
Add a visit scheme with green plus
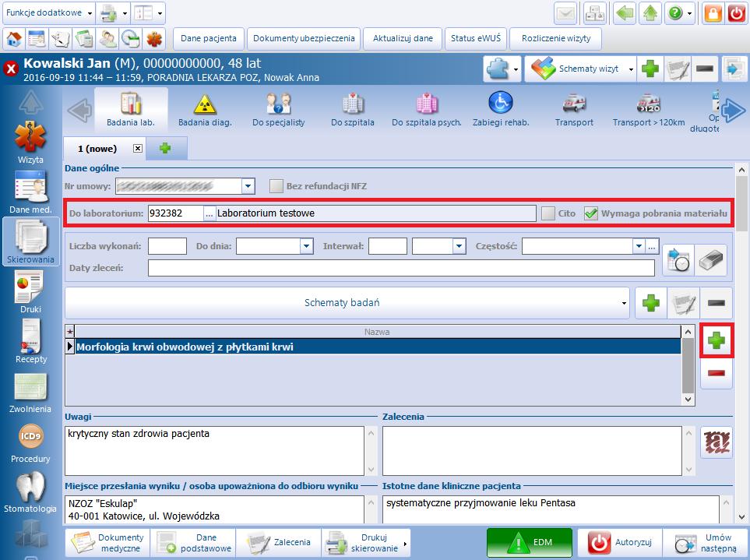click(x=650, y=69)
